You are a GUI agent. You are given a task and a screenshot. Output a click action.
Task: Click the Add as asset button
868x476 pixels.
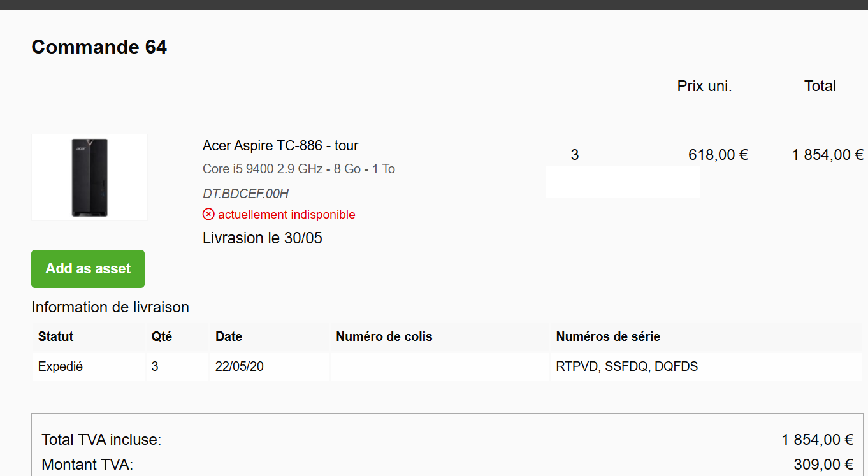click(88, 269)
